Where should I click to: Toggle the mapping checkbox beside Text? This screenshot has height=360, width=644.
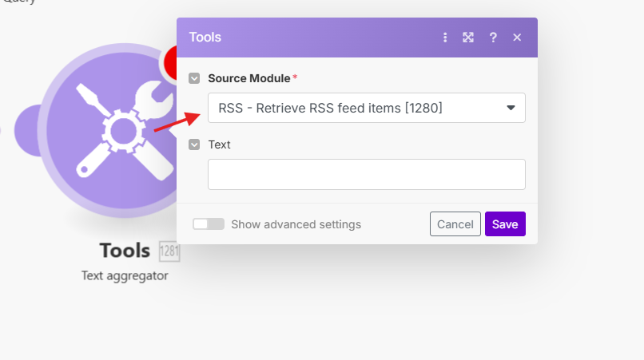click(194, 144)
